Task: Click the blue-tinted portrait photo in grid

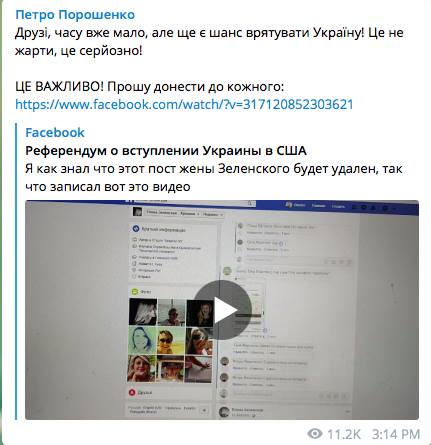Action: [x=142, y=339]
